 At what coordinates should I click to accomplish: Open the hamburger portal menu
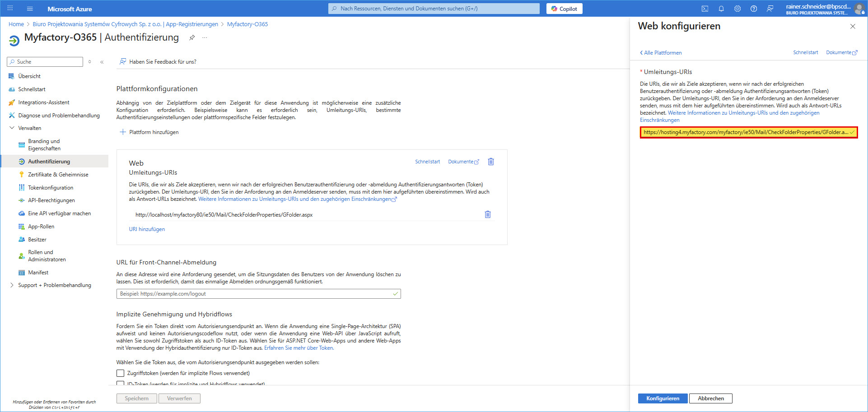(30, 9)
